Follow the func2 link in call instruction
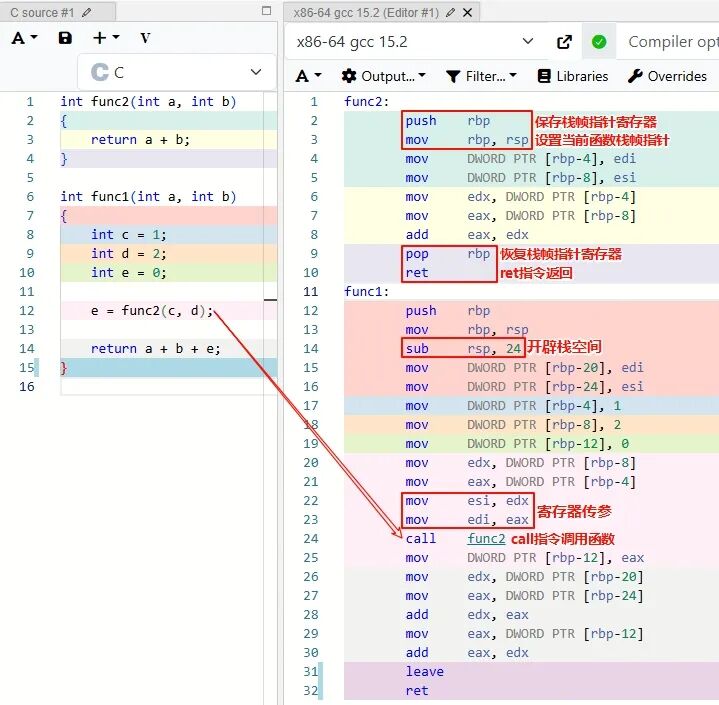This screenshot has height=705, width=719. 486,538
